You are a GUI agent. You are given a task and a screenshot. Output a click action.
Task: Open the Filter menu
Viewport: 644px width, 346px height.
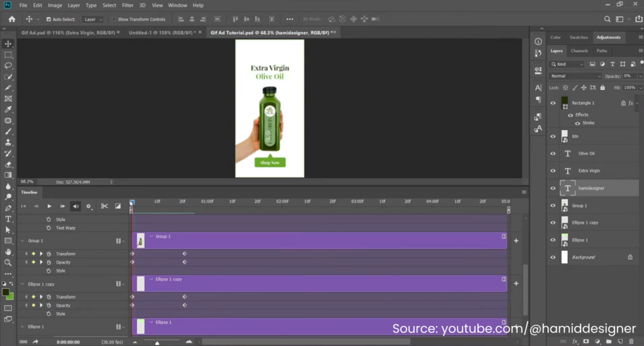(x=127, y=5)
